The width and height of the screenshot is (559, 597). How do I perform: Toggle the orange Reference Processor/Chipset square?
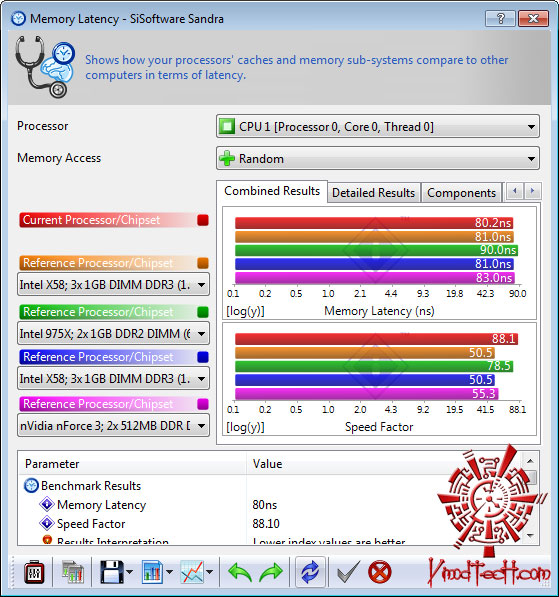click(x=203, y=263)
